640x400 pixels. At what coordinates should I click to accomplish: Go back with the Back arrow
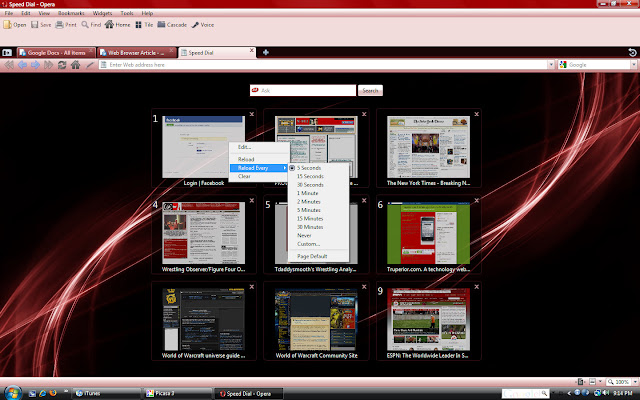click(x=22, y=65)
